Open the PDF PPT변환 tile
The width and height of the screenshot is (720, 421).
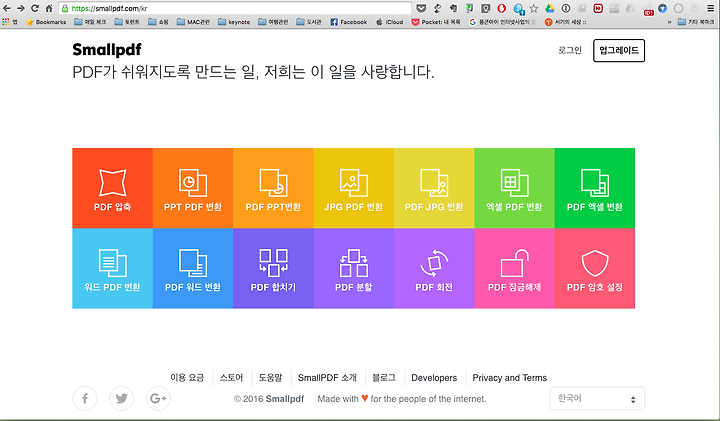coord(273,188)
